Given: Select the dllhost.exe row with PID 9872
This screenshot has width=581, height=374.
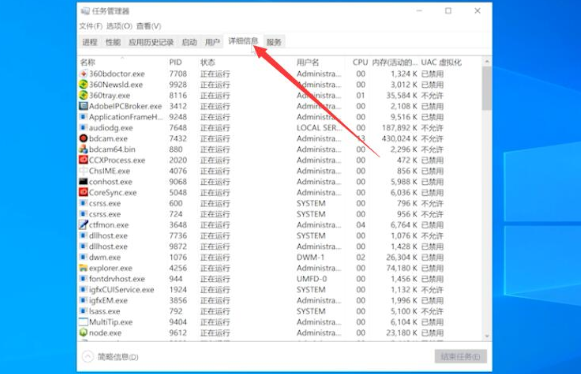Looking at the screenshot, I should [280, 246].
